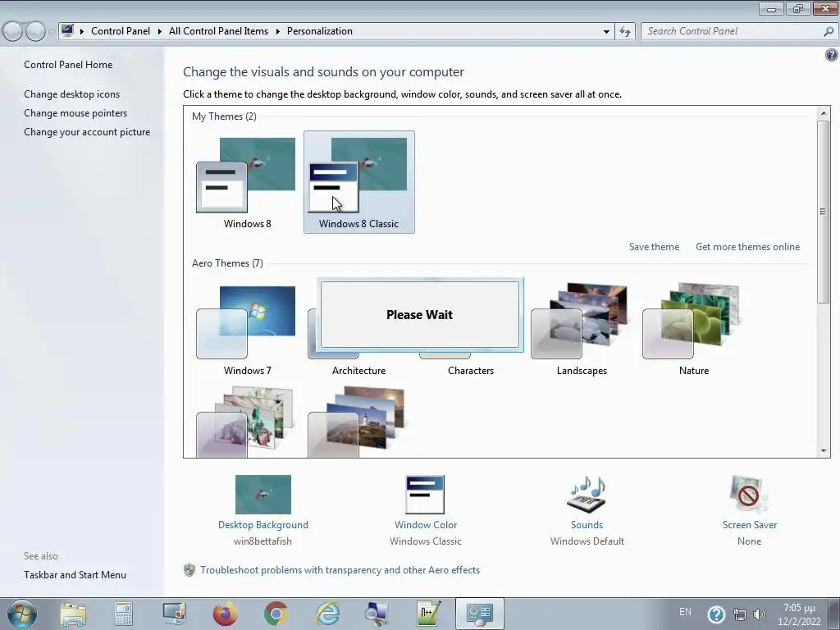Click the Characters theme label
Screen dimensions: 840x630
coord(470,371)
